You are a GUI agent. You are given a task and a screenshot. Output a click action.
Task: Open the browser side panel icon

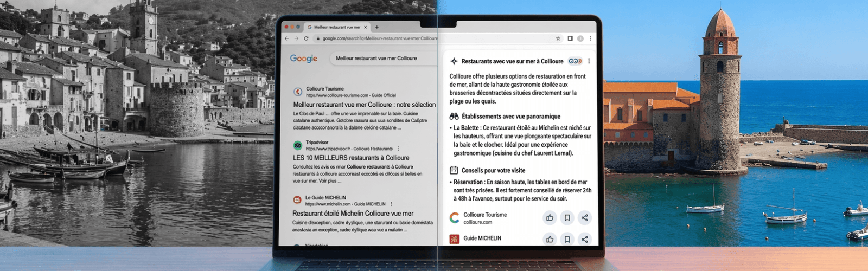[570, 38]
